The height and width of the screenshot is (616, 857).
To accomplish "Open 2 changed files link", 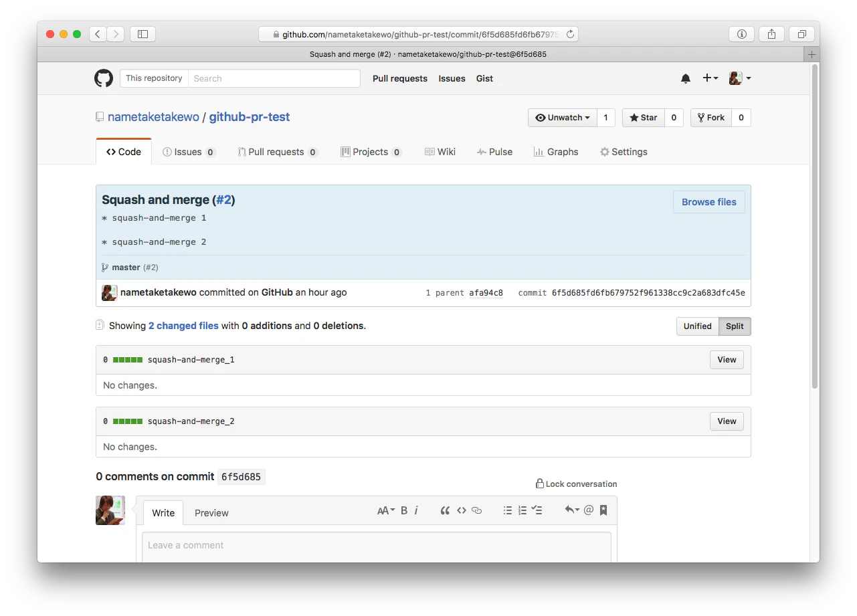I will click(x=183, y=326).
